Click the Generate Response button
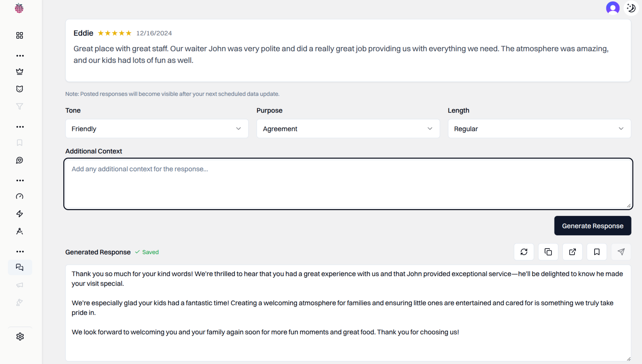Screen dimensions: 642x364 592,226
